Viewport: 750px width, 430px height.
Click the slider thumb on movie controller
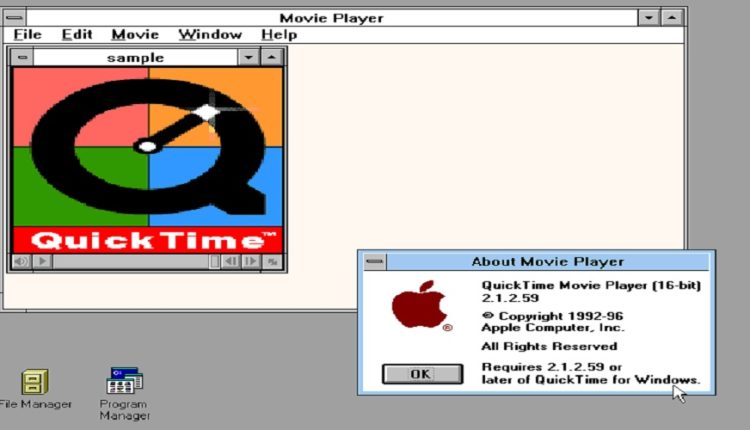[215, 262]
